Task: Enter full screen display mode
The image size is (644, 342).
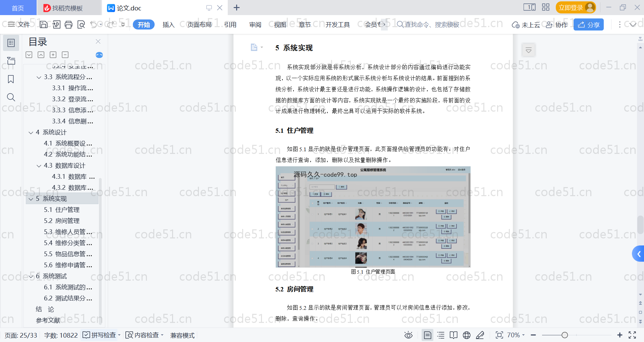Action: tap(632, 335)
